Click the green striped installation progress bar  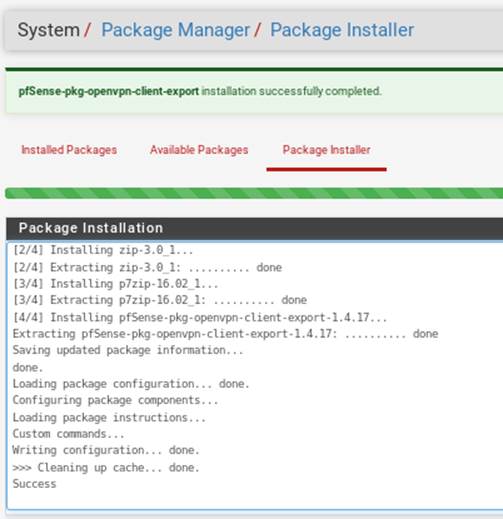[x=254, y=193]
